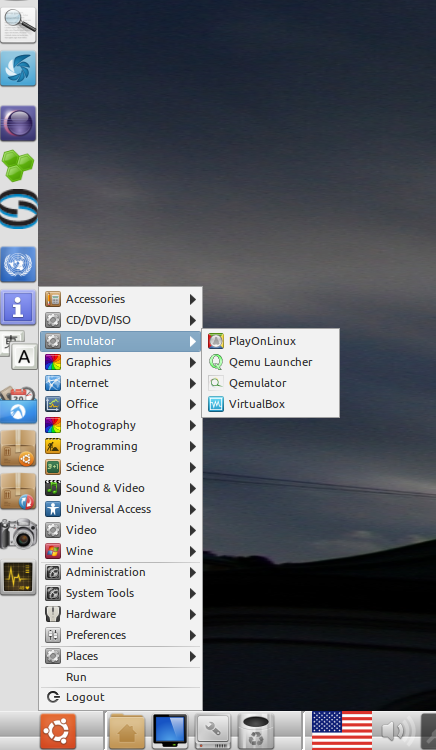The image size is (436, 750).
Task: Click the green hexagons icon in sidebar
Action: 18,166
